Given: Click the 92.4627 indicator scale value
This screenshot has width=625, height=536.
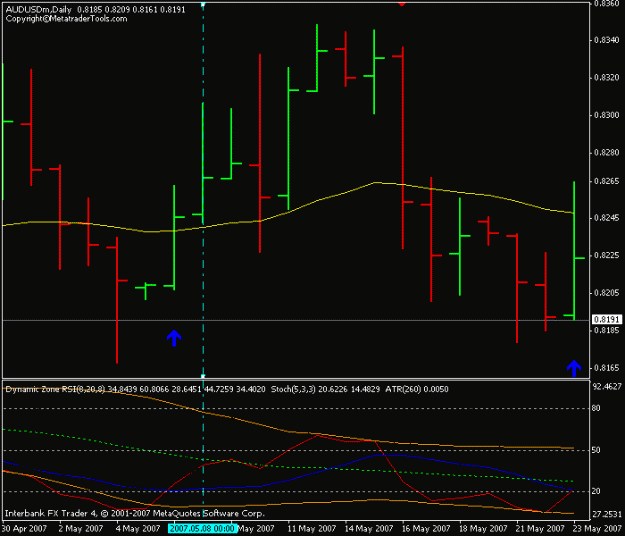Looking at the screenshot, I should click(x=607, y=387).
